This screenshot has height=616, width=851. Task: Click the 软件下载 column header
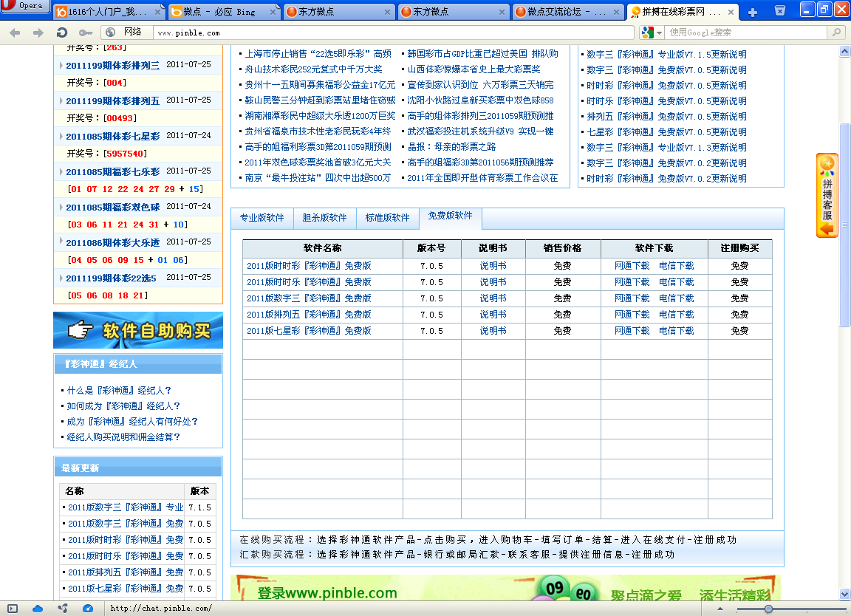coord(654,248)
